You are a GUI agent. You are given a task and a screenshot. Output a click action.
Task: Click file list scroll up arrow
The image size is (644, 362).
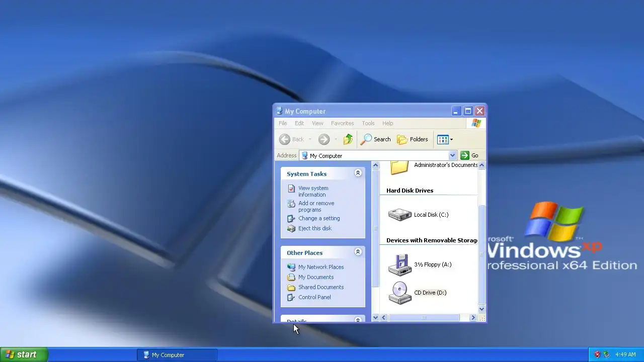click(481, 165)
